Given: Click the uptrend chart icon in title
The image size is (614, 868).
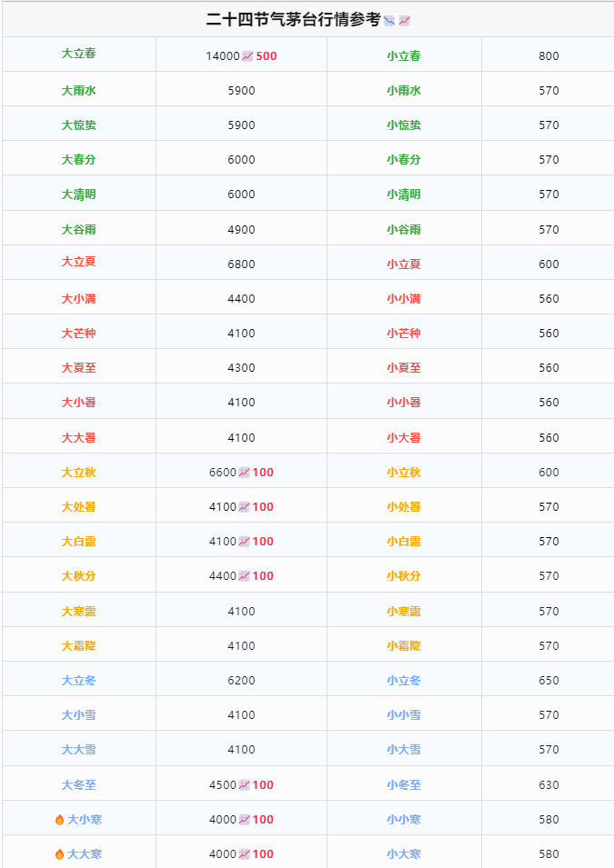Looking at the screenshot, I should [405, 21].
